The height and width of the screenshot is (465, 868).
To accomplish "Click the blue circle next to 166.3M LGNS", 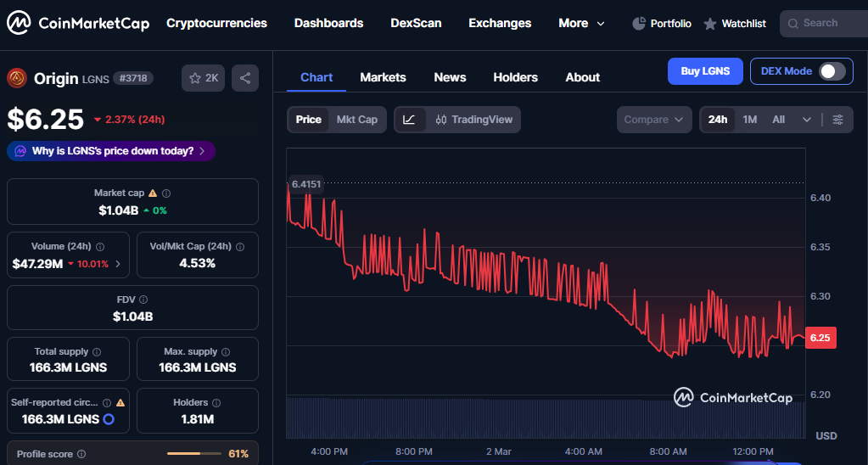I will 109,419.
